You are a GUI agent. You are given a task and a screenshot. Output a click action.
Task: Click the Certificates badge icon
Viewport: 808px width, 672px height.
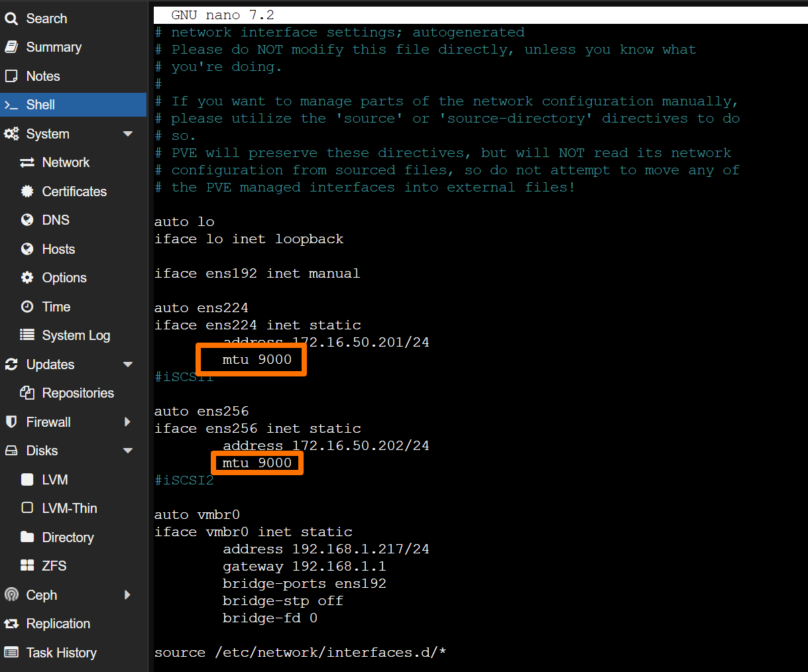click(x=27, y=192)
